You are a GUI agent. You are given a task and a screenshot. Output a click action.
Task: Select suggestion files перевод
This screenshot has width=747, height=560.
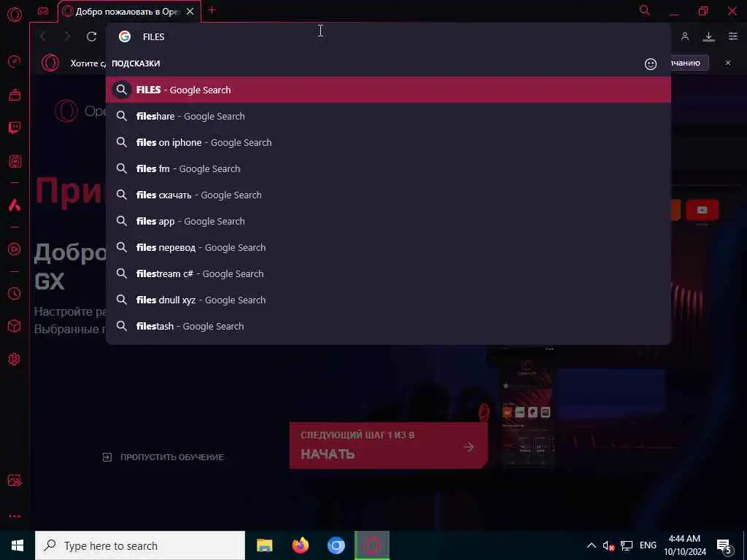388,247
